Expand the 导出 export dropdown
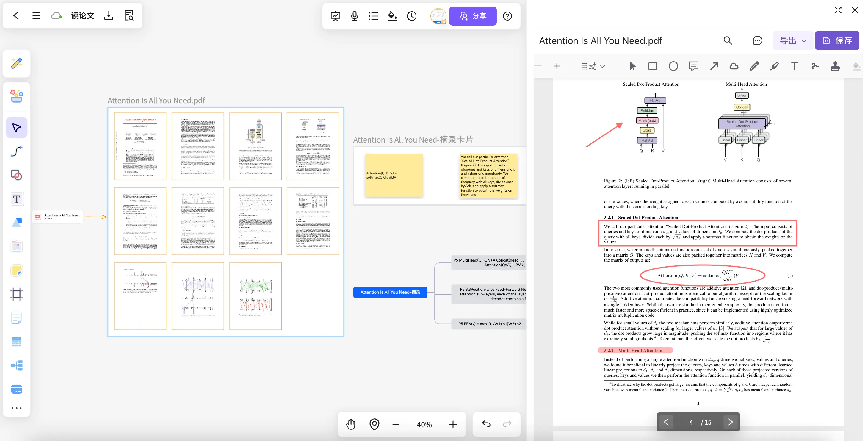868x441 pixels. pyautogui.click(x=792, y=40)
